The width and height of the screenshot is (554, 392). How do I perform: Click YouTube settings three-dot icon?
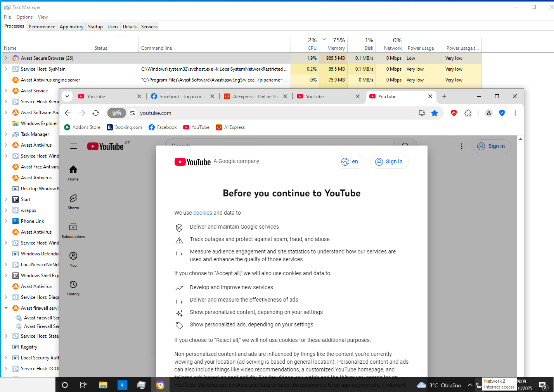462,146
